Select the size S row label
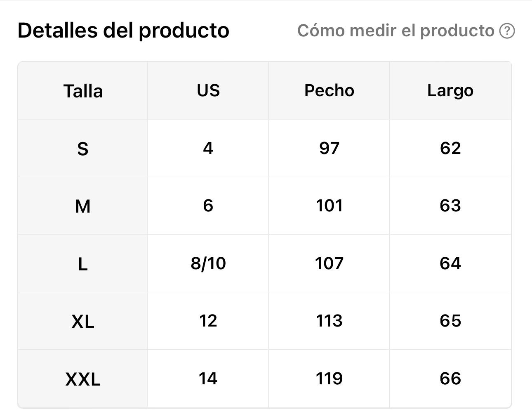The width and height of the screenshot is (532, 419). point(83,148)
